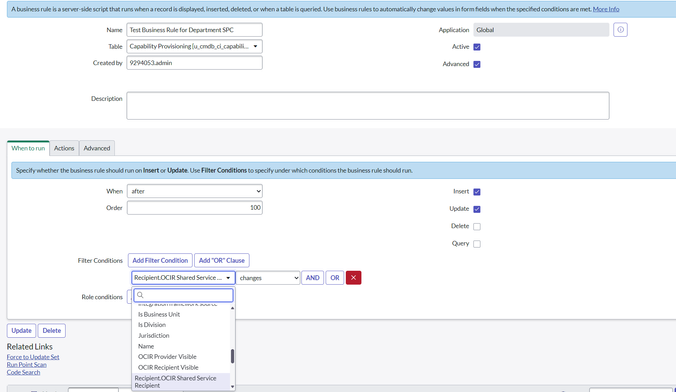Select Recipient.OCIR Shared Service Recipient option
Screen dimensions: 676x392
tap(181, 382)
